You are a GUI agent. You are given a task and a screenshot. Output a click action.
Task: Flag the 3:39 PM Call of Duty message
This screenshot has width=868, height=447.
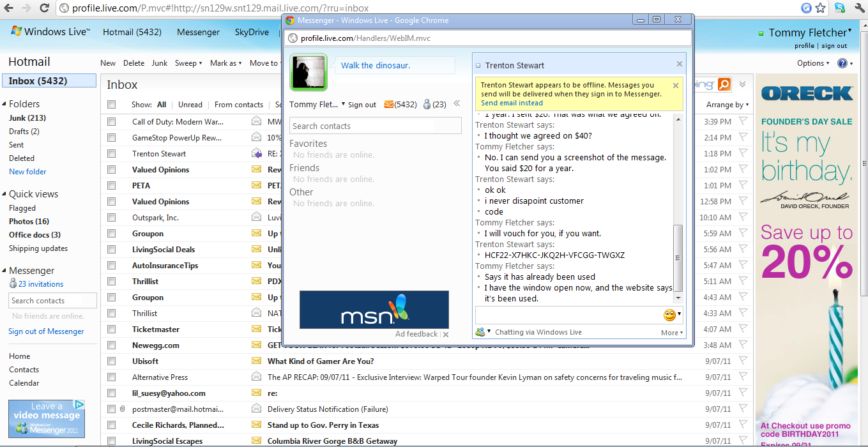743,121
